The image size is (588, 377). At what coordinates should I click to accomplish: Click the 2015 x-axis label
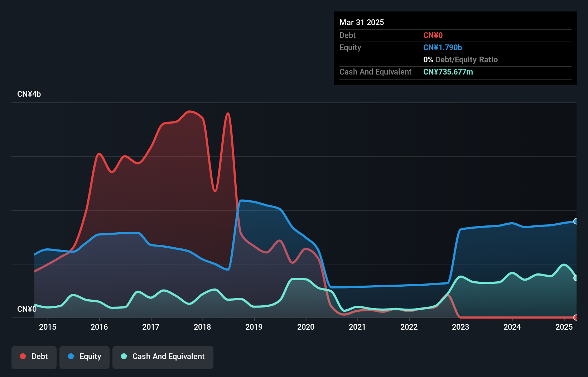[x=48, y=327]
